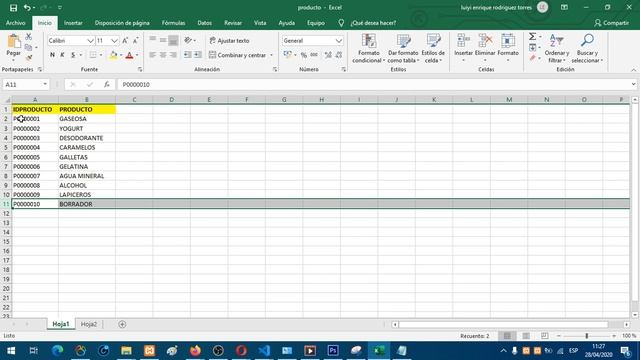640x360 pixels.
Task: Center text horizontally in the cell
Action: [x=162, y=55]
